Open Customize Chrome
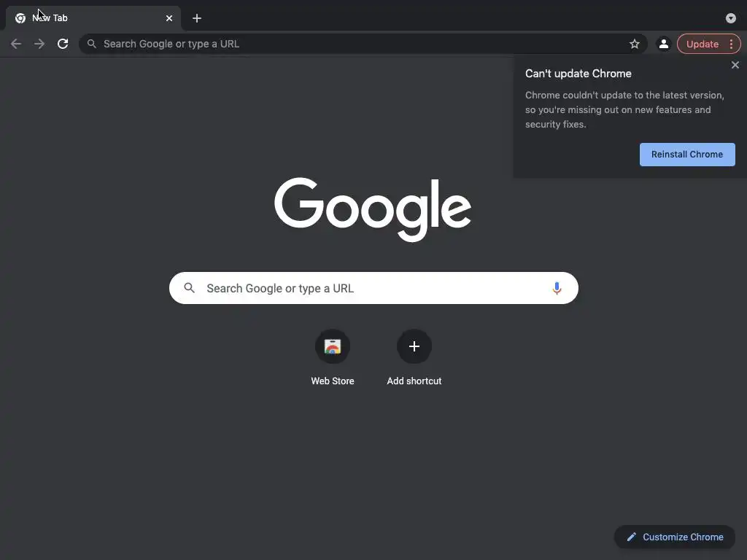The height and width of the screenshot is (560, 747). click(675, 537)
